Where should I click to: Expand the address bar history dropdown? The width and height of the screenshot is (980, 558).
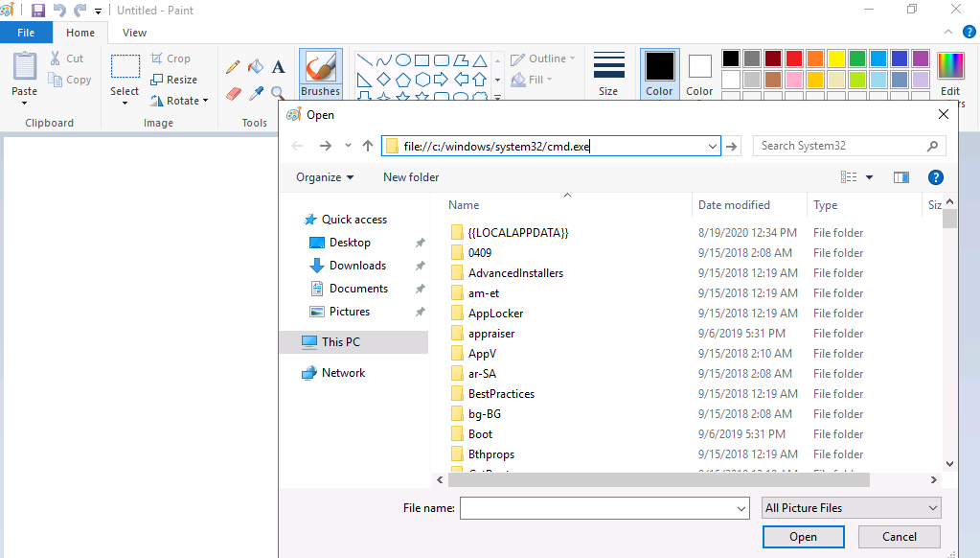pyautogui.click(x=712, y=147)
